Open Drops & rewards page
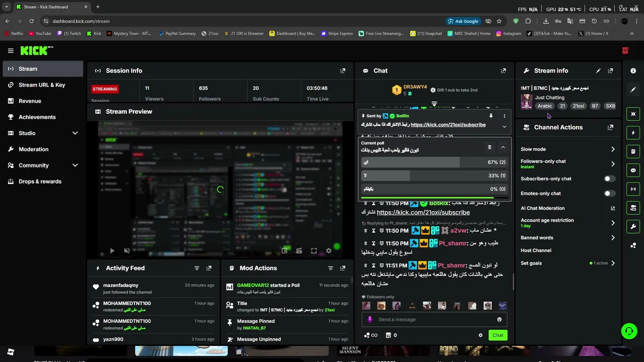The height and width of the screenshot is (362, 644). (x=43, y=182)
